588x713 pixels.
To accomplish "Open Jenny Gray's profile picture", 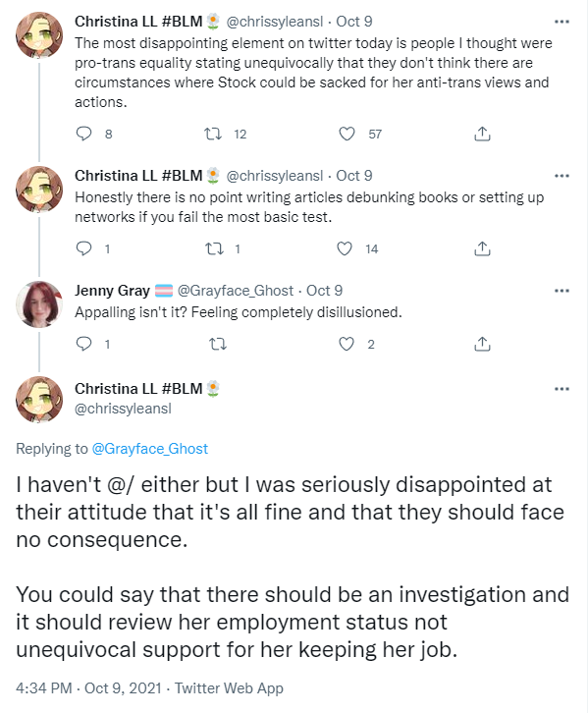I will 39,304.
